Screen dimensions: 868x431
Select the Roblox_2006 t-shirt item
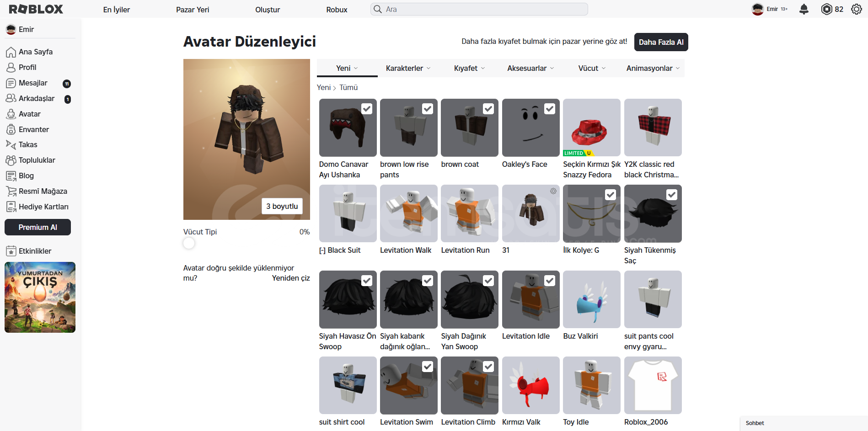tap(653, 385)
